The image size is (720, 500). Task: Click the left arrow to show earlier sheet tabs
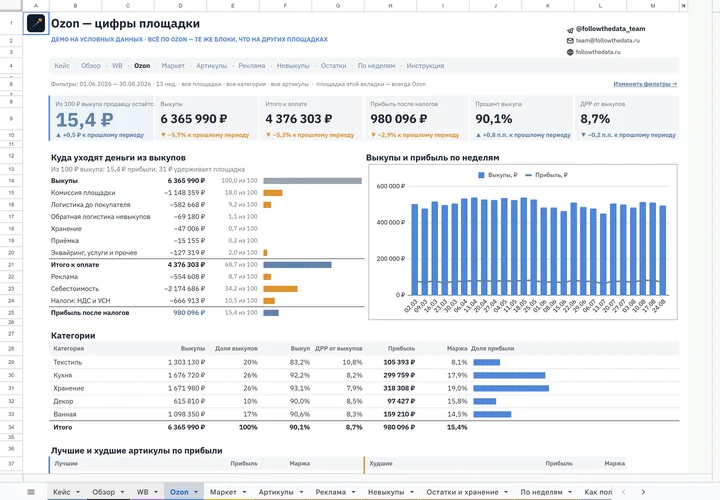click(623, 492)
